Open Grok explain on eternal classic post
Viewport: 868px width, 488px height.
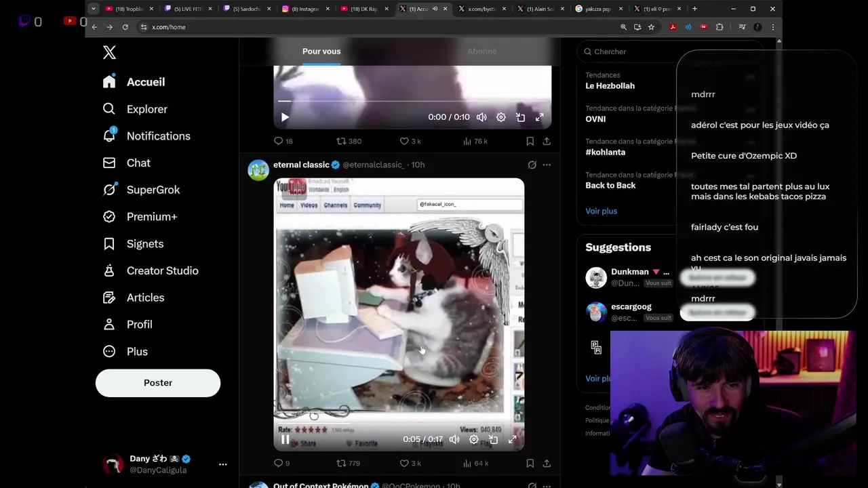click(532, 165)
